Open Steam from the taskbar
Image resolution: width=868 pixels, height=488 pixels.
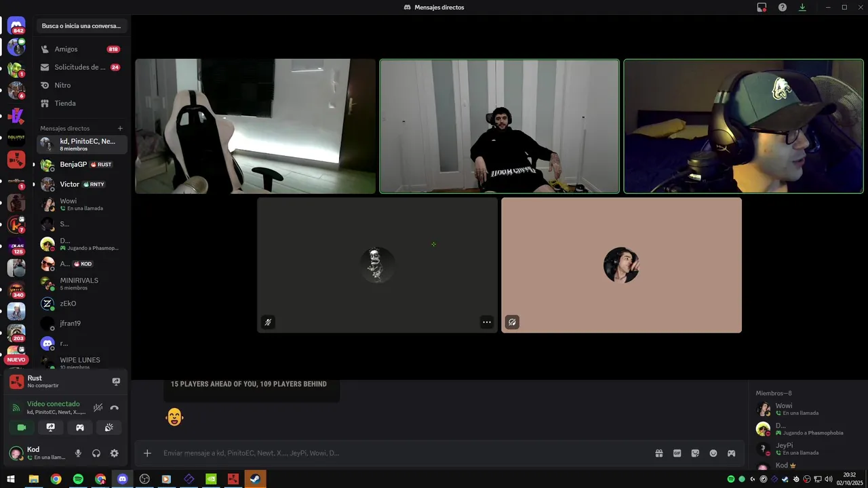255,479
